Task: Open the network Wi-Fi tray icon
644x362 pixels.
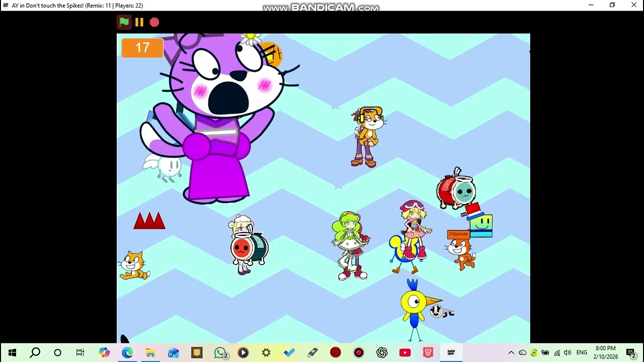Action: pyautogui.click(x=556, y=352)
